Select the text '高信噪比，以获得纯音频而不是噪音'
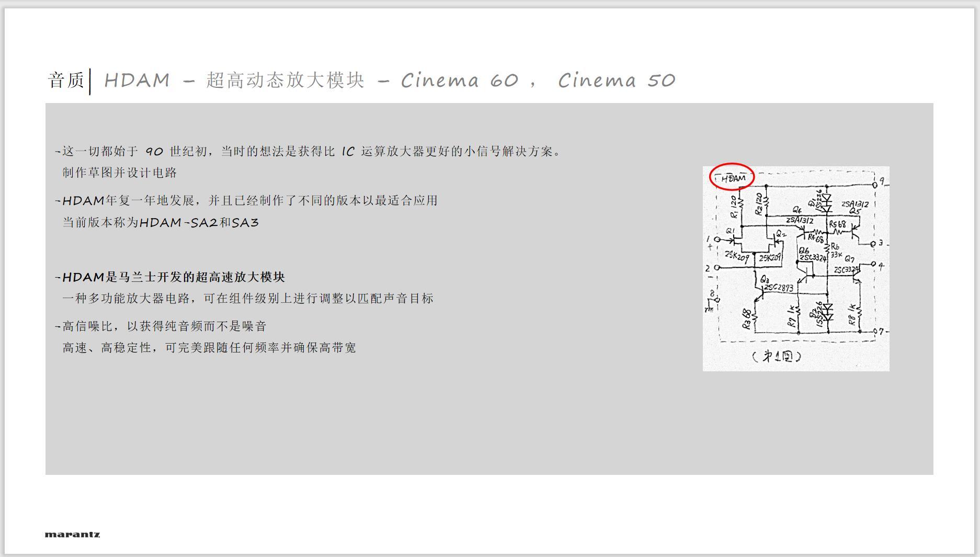980x557 pixels. click(164, 326)
